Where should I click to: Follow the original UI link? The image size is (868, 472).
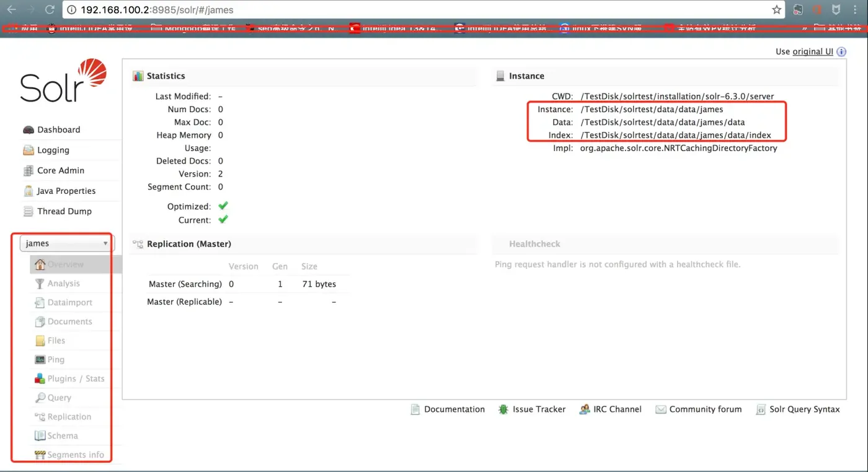(813, 52)
